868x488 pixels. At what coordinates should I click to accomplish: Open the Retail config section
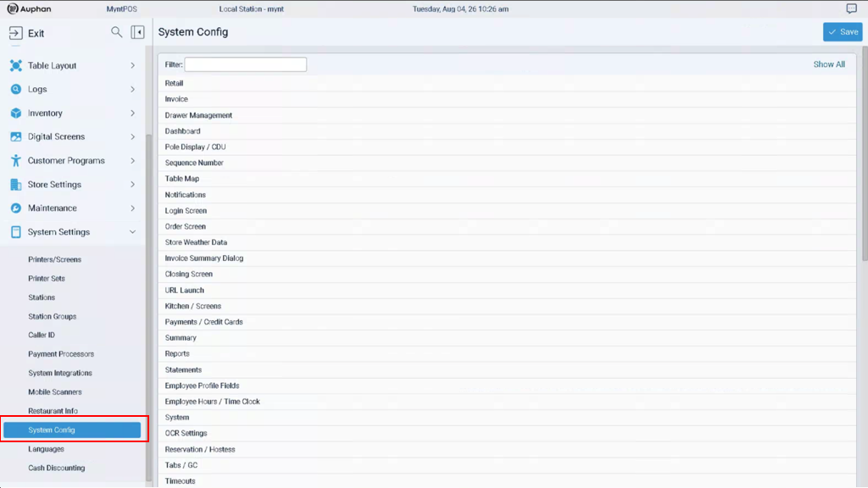pos(507,83)
